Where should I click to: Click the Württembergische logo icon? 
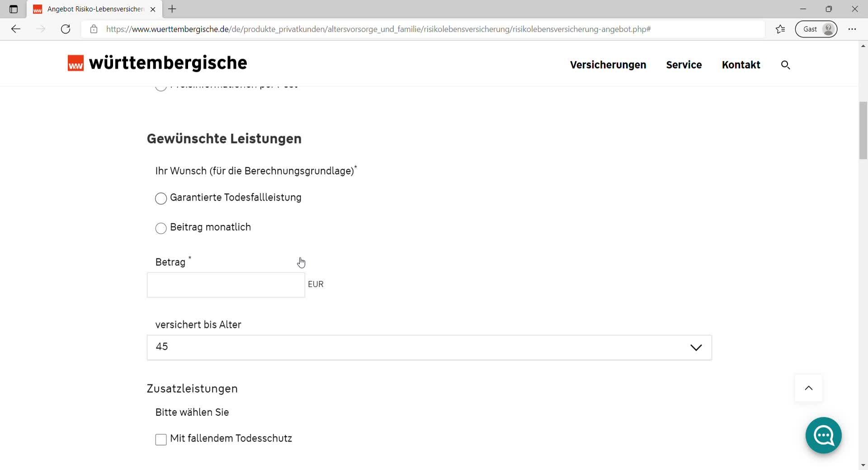75,63
